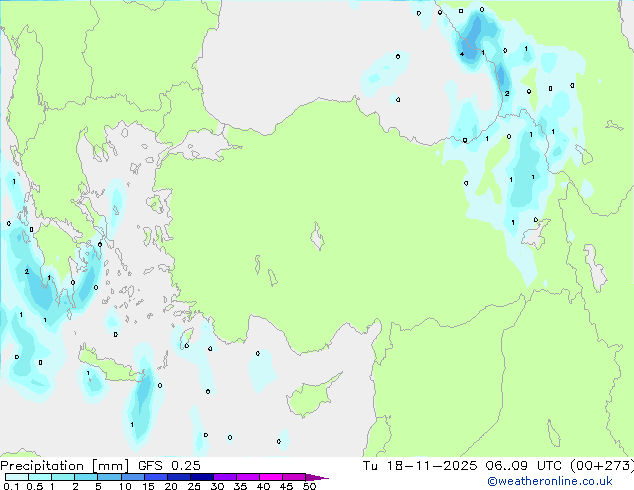Click the 20–25 mm legend swatch
Image resolution: width=634 pixels, height=490 pixels.
(x=178, y=477)
